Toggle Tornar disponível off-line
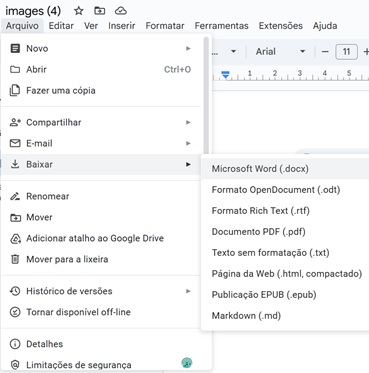 [x=102, y=312]
